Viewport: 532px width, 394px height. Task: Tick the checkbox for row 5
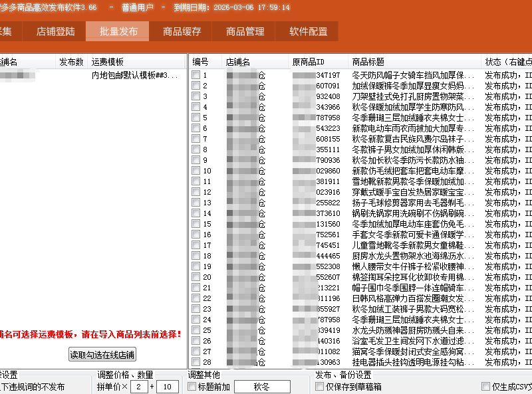click(196, 118)
